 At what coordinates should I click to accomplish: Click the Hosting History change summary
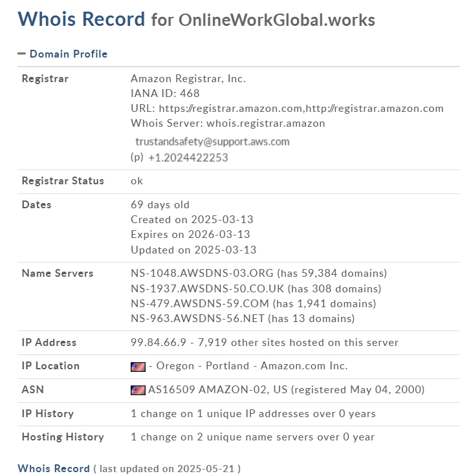[x=252, y=437]
